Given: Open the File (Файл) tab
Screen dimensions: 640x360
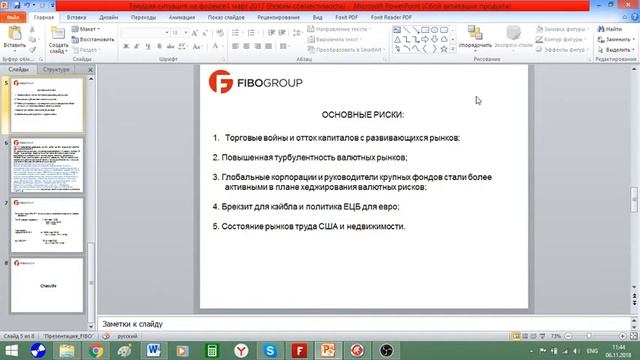Looking at the screenshot, I should [13, 18].
